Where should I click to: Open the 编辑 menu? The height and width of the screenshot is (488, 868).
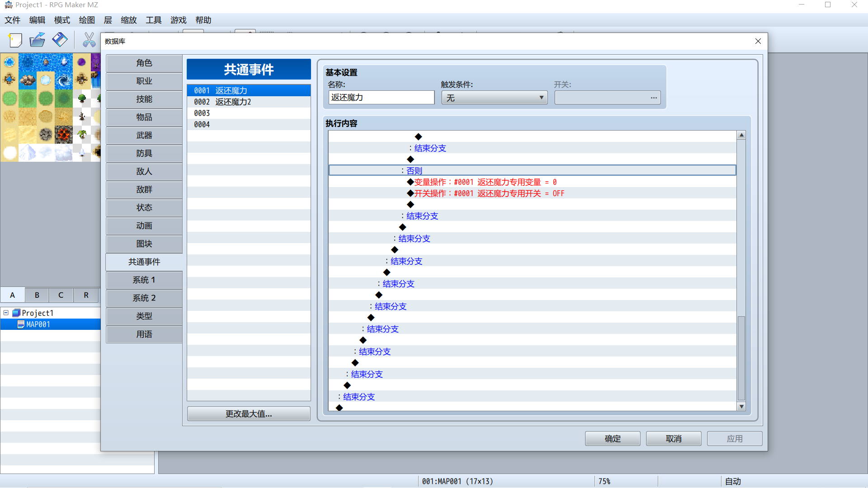pyautogui.click(x=37, y=20)
